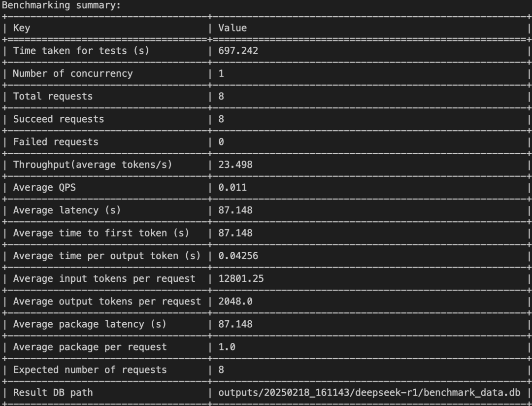The height and width of the screenshot is (406, 532).
Task: Click the input tokens value 12801.25
Action: [x=241, y=279]
